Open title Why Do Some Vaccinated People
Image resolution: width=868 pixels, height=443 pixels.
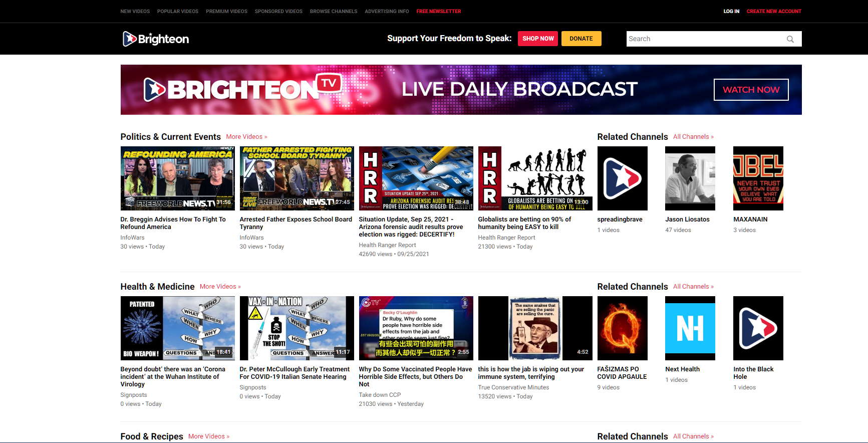(x=415, y=376)
